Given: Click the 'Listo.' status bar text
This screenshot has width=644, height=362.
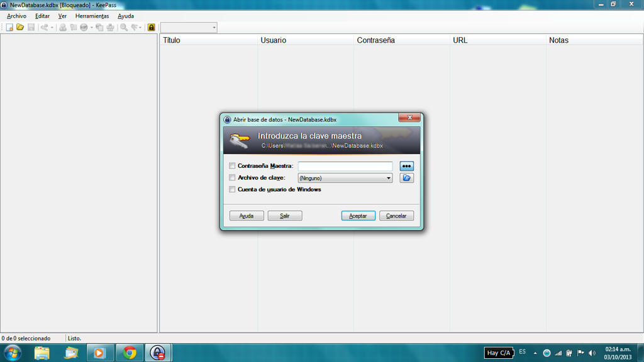Looking at the screenshot, I should click(74, 339).
